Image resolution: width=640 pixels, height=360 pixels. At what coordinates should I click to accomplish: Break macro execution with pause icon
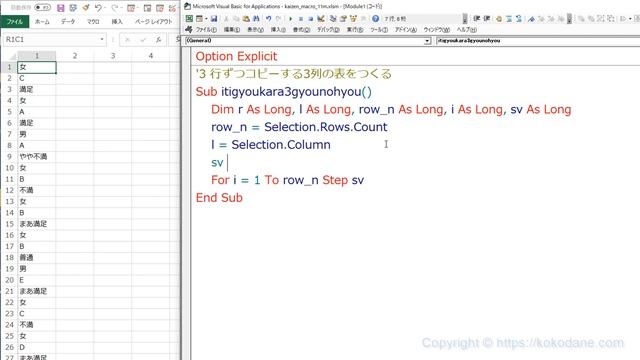(301, 18)
